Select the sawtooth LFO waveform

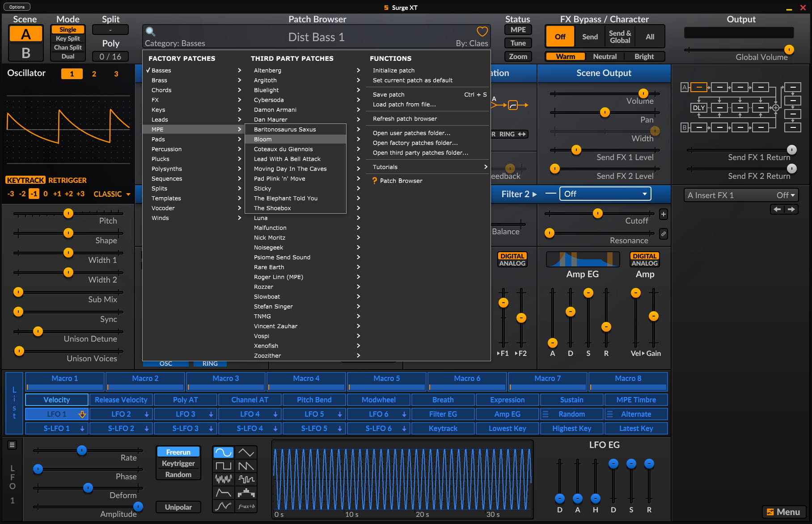(246, 466)
